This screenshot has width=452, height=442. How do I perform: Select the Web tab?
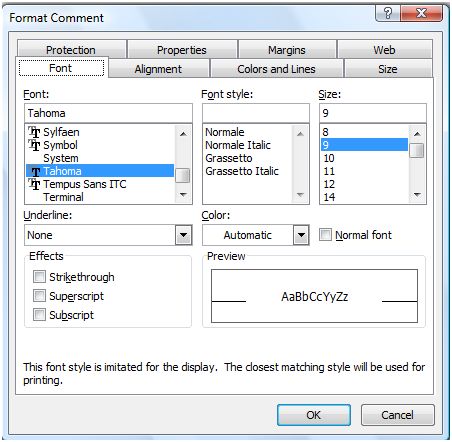tap(385, 50)
